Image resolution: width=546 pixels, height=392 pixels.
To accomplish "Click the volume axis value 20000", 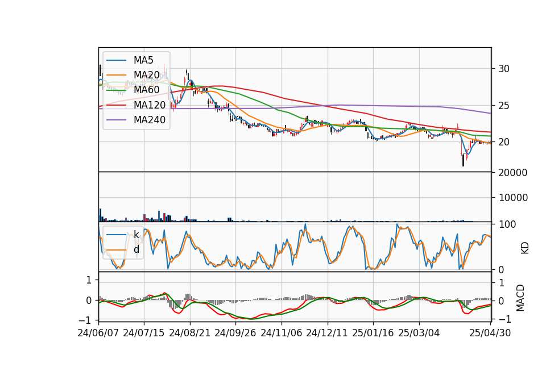I will (x=513, y=173).
